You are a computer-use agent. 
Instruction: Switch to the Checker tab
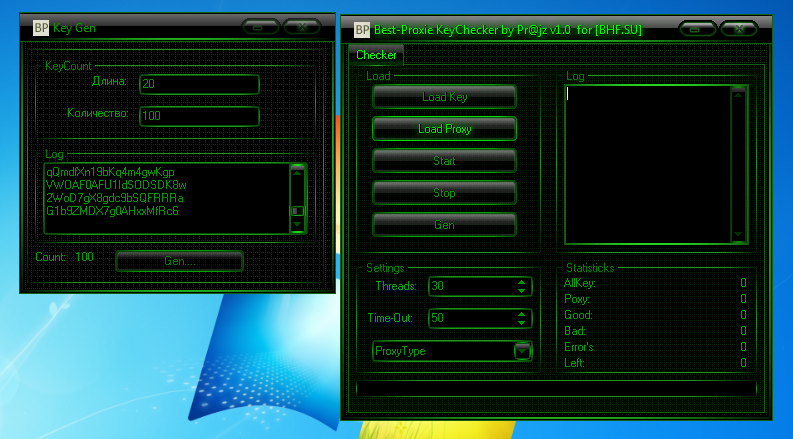tap(376, 55)
